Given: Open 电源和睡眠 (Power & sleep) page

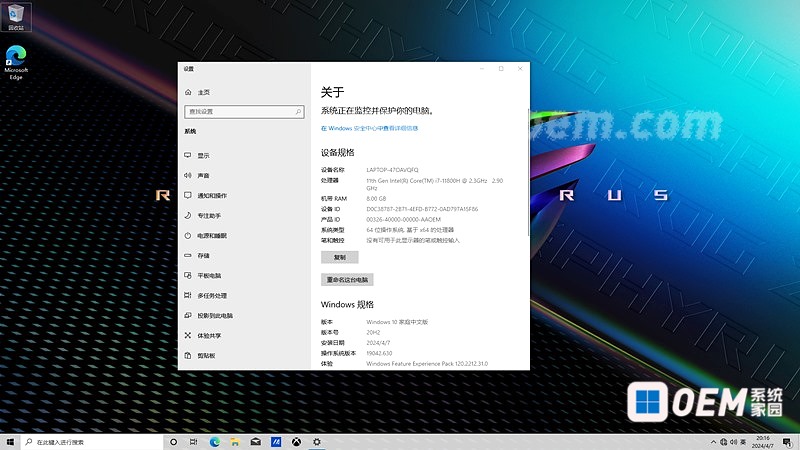Looking at the screenshot, I should [212, 236].
